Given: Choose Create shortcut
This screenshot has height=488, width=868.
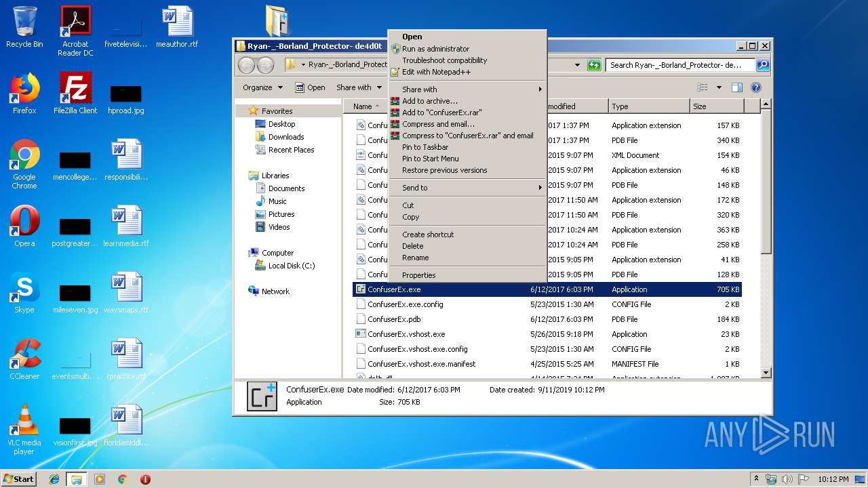Looking at the screenshot, I should (468, 235).
